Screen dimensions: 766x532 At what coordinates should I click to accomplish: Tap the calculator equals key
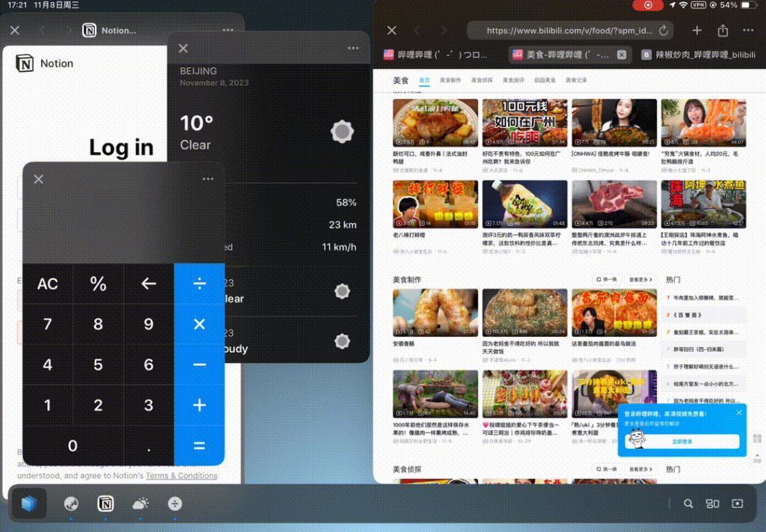pos(199,445)
